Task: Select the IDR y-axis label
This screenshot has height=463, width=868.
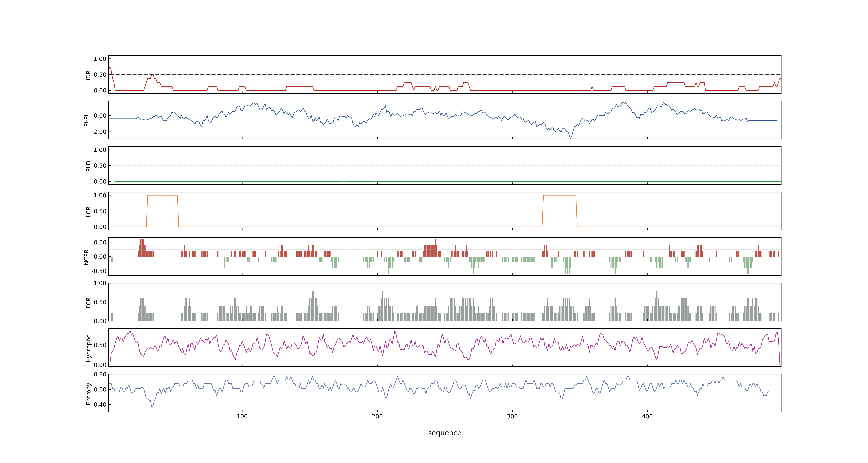Action: [x=88, y=75]
